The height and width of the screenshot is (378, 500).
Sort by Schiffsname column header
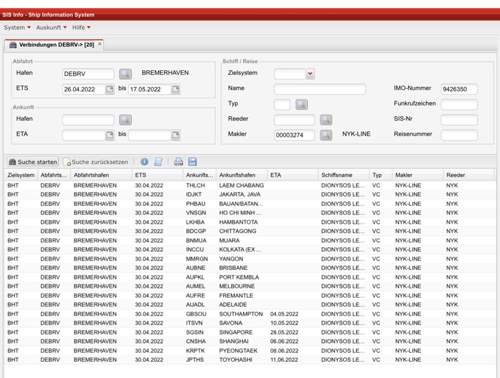pyautogui.click(x=344, y=175)
